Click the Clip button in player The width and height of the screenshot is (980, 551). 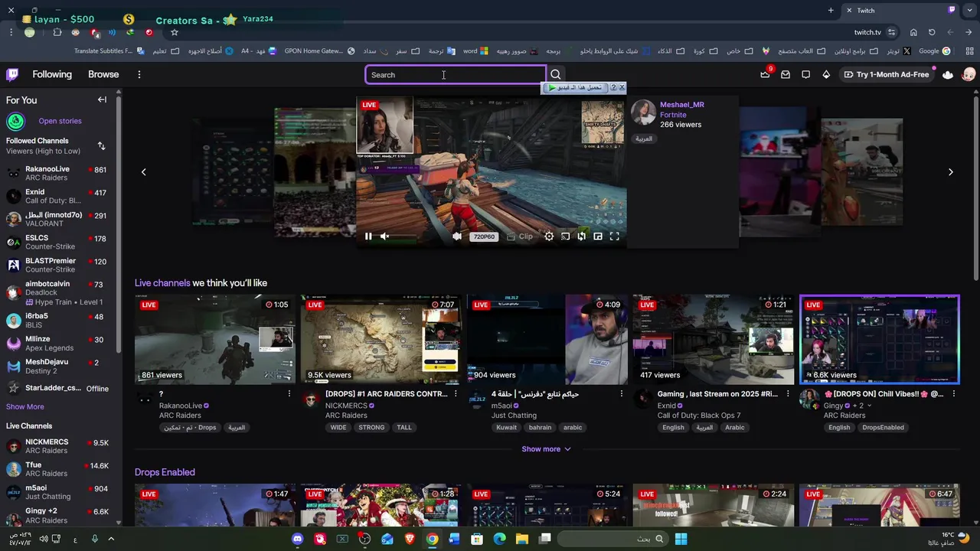pos(520,236)
